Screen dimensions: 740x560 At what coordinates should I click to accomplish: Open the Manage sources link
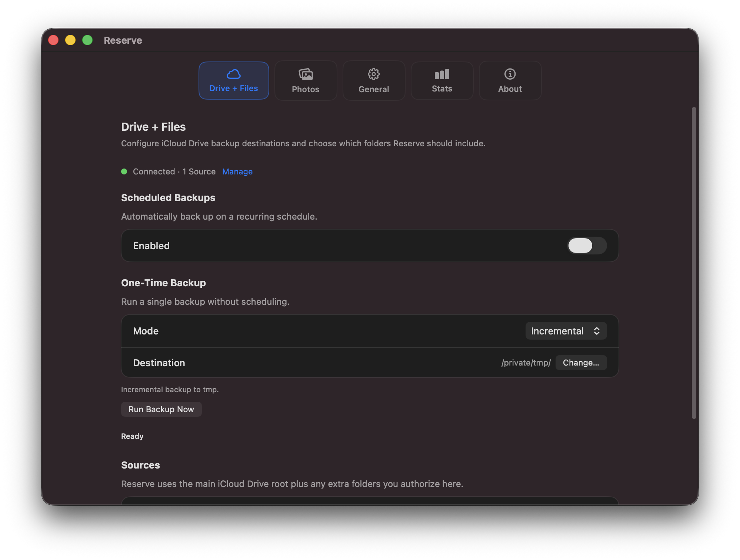[237, 171]
